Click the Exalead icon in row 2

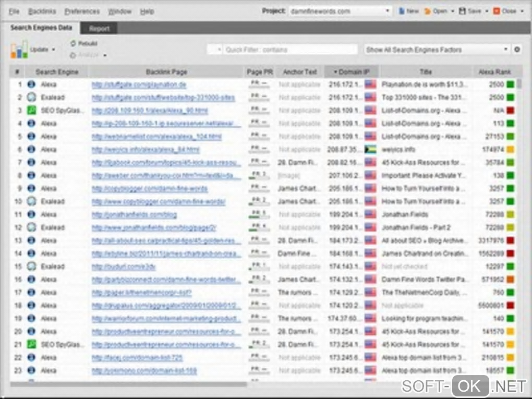[x=31, y=98]
